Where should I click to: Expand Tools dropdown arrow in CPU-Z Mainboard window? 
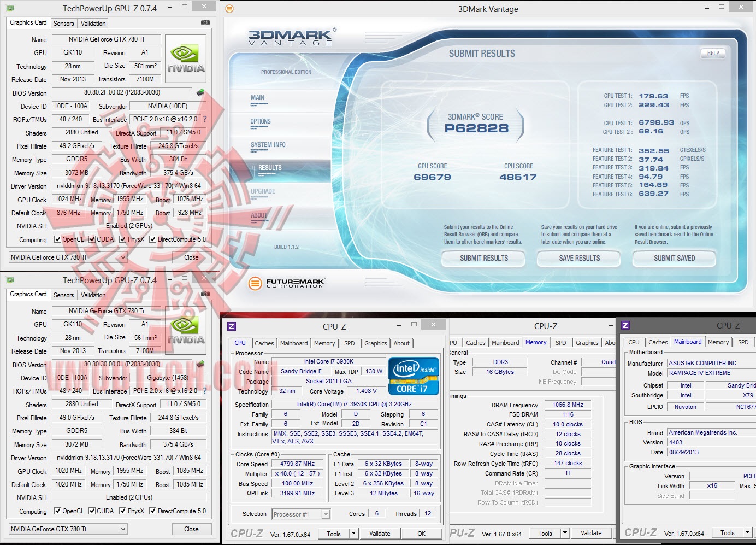point(747,532)
